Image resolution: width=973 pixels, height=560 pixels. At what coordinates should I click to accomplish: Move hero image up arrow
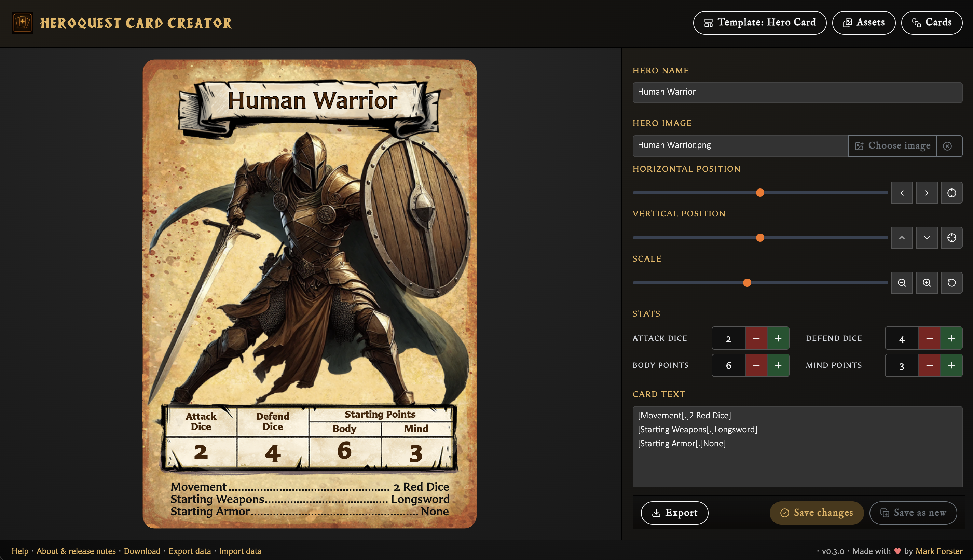pos(902,238)
